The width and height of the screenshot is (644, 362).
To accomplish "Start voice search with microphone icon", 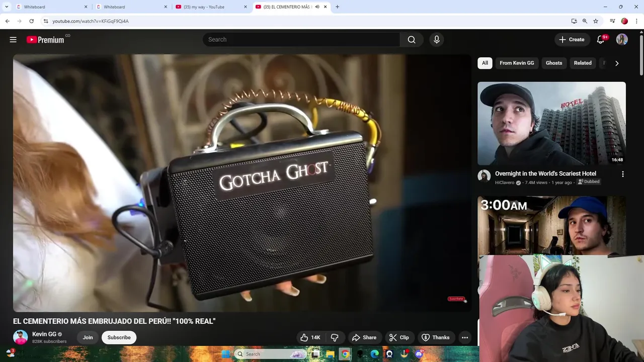I will pyautogui.click(x=437, y=40).
